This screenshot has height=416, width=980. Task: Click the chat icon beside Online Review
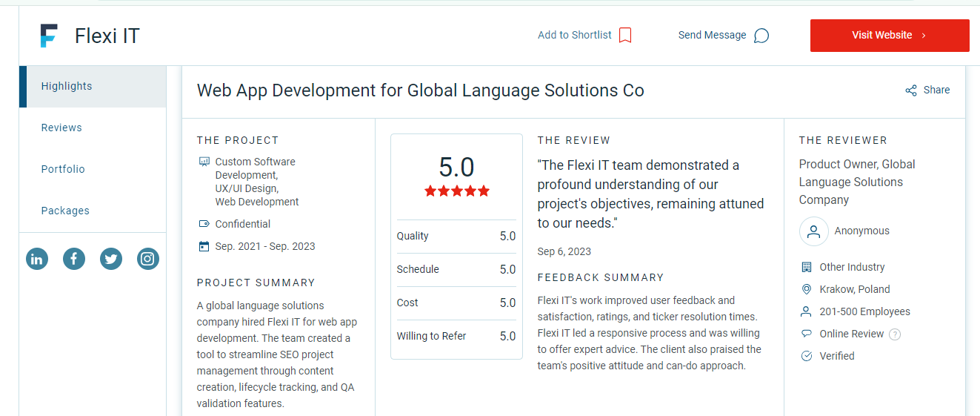coord(807,334)
